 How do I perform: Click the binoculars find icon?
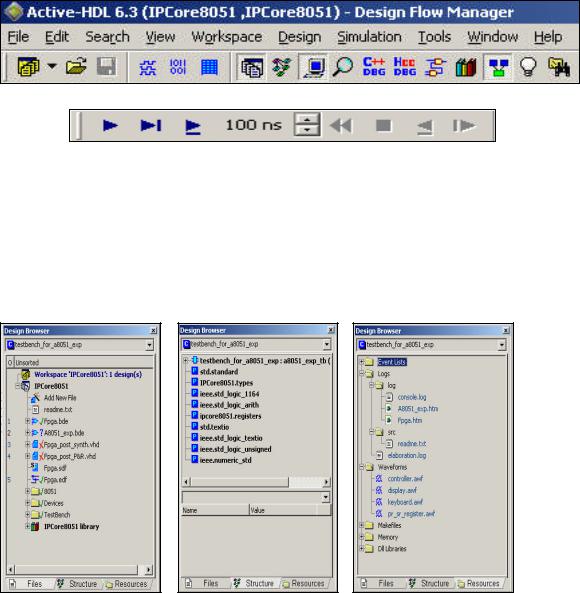pyautogui.click(x=559, y=67)
